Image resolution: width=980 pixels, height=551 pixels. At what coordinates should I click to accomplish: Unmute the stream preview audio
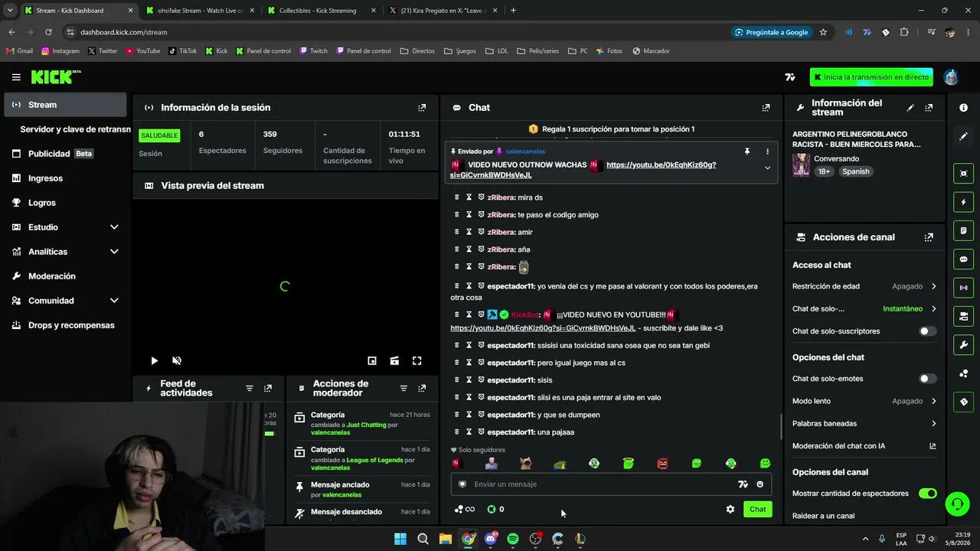tap(177, 360)
